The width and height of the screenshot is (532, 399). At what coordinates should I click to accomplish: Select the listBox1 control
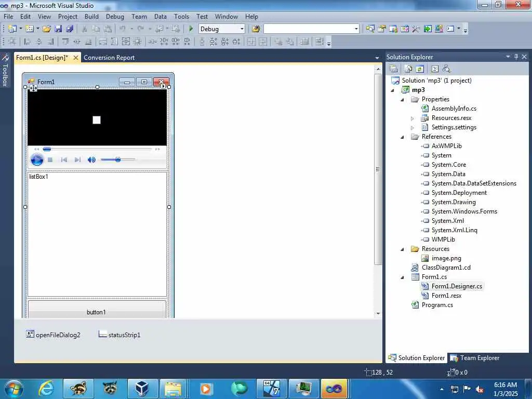click(x=97, y=234)
